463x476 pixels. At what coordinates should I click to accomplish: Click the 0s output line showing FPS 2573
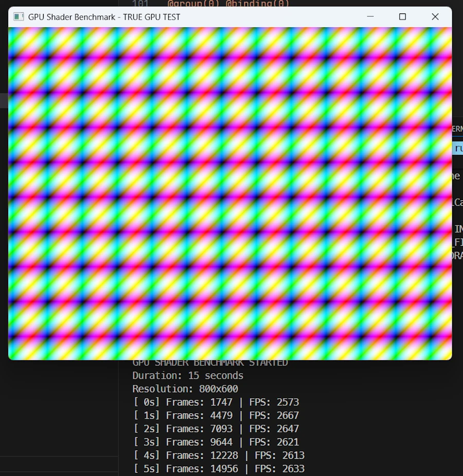coord(216,402)
